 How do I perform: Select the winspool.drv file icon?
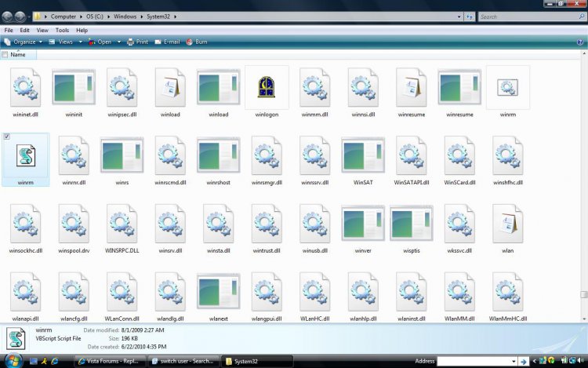(74, 224)
